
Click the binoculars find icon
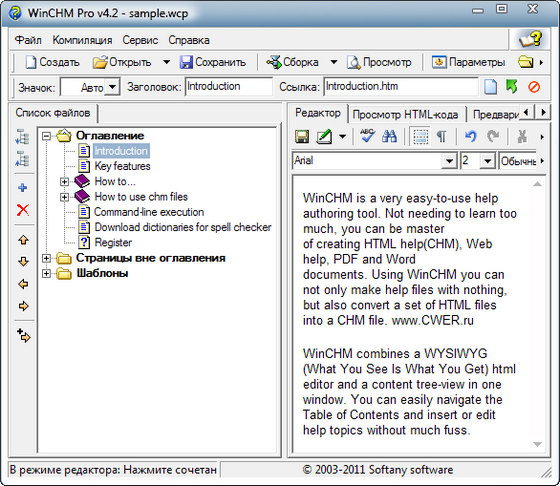[389, 136]
